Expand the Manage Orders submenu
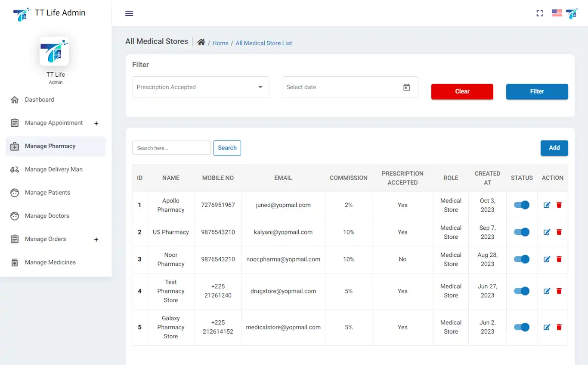This screenshot has height=365, width=588. pyautogui.click(x=96, y=240)
